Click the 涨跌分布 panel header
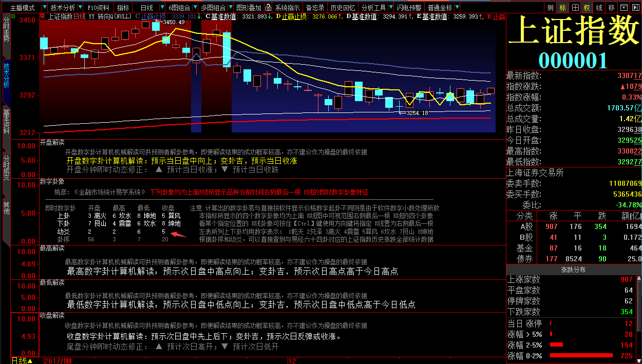642x364 pixels. (x=573, y=270)
